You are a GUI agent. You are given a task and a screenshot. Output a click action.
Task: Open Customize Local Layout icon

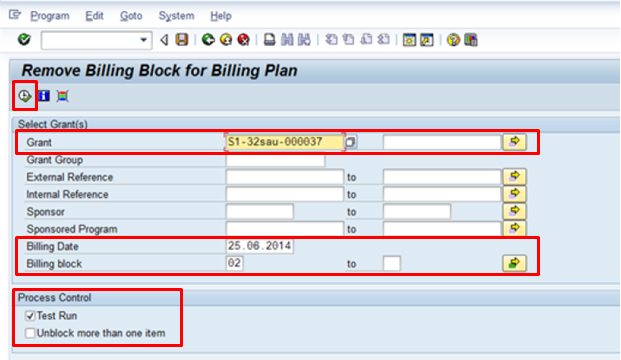pyautogui.click(x=471, y=40)
